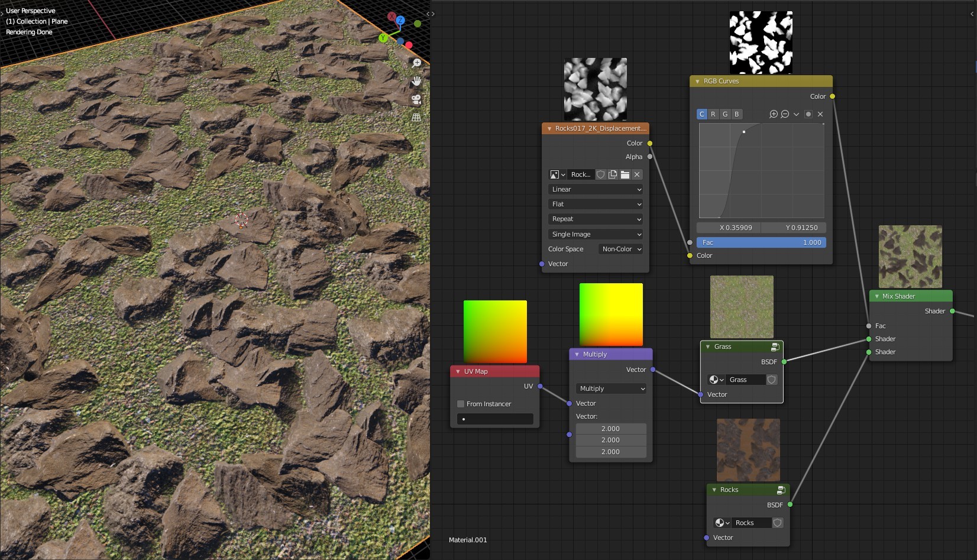Collapse the RGB Curves node
This screenshot has height=560, width=977.
698,82
